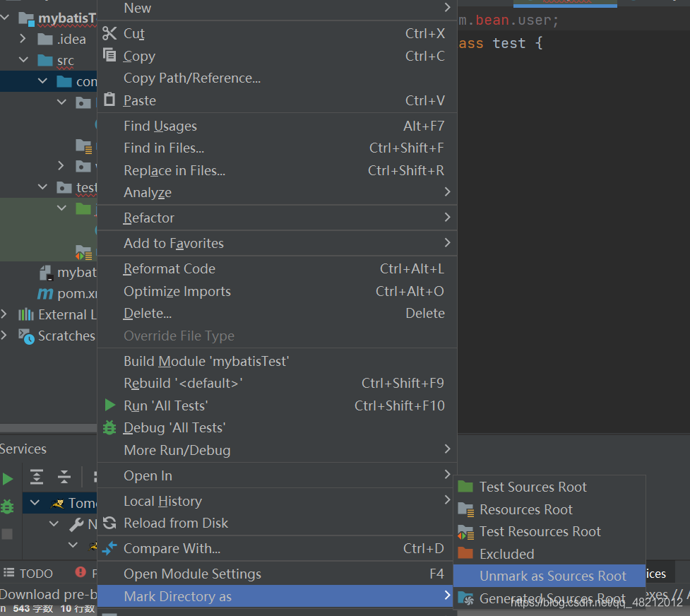Image resolution: width=690 pixels, height=616 pixels.
Task: Click the Copy icon in context menu
Action: click(109, 55)
